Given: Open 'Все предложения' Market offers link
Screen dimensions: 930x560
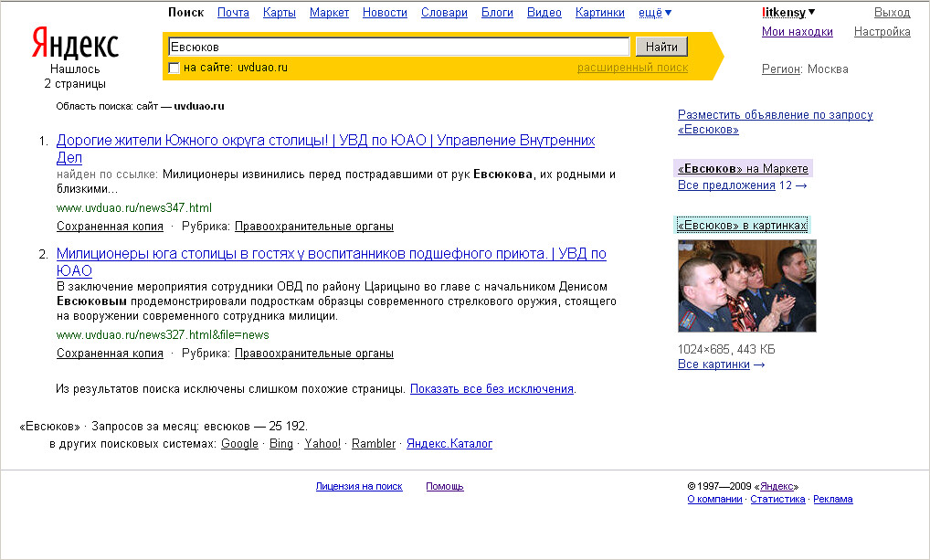Looking at the screenshot, I should (x=726, y=185).
